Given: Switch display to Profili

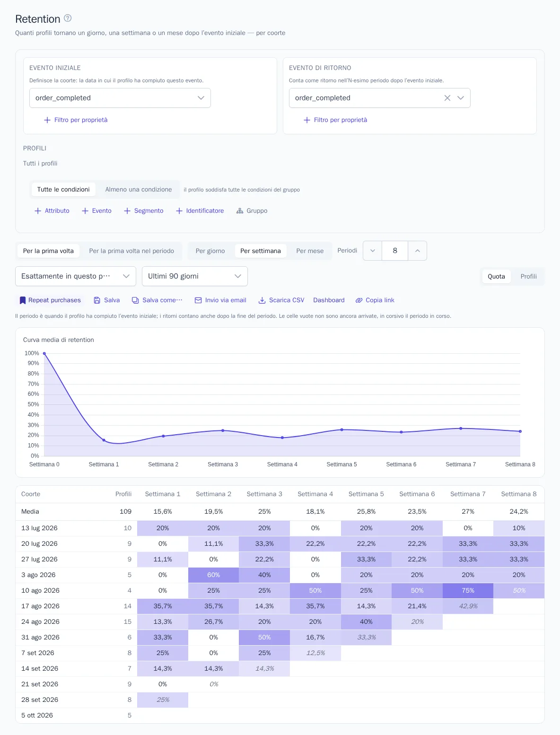Looking at the screenshot, I should pyautogui.click(x=528, y=277).
